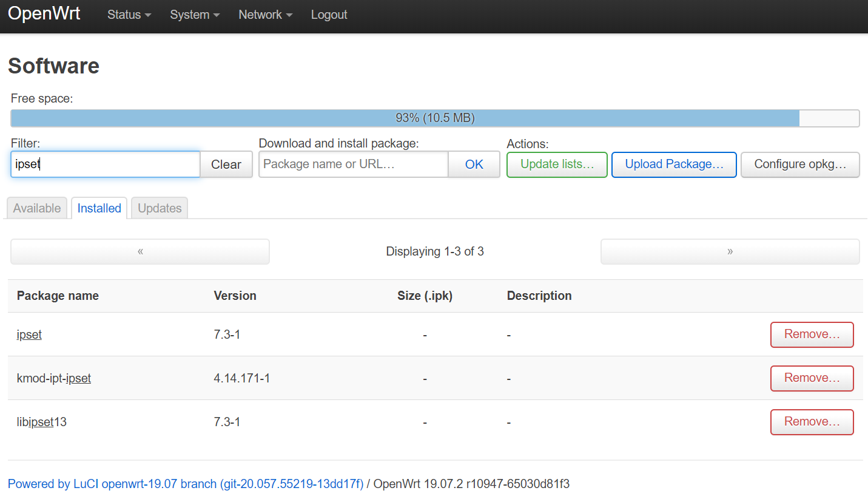Screen dimensions: 868x499
Task: Click the OpenWrt logo text
Action: [44, 13]
